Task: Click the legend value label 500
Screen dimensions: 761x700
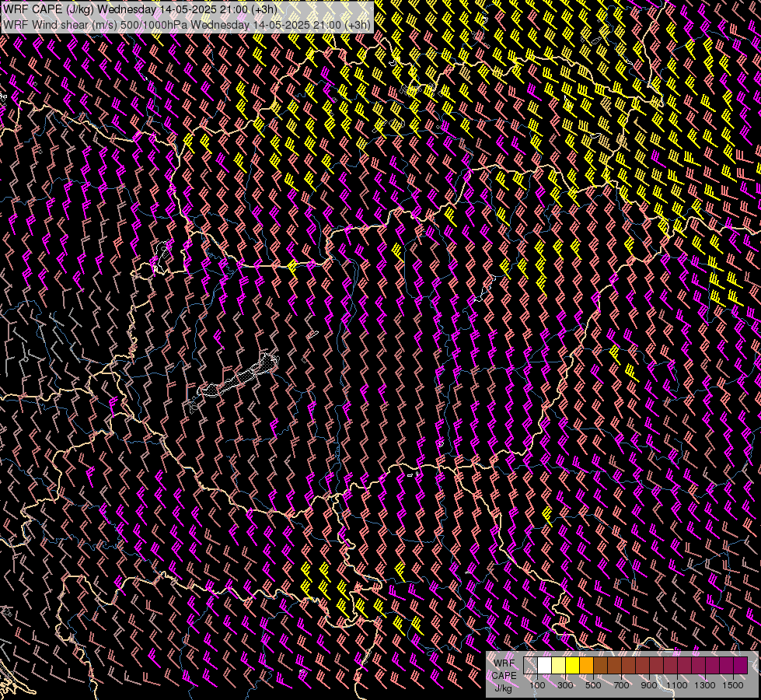Action: (593, 685)
